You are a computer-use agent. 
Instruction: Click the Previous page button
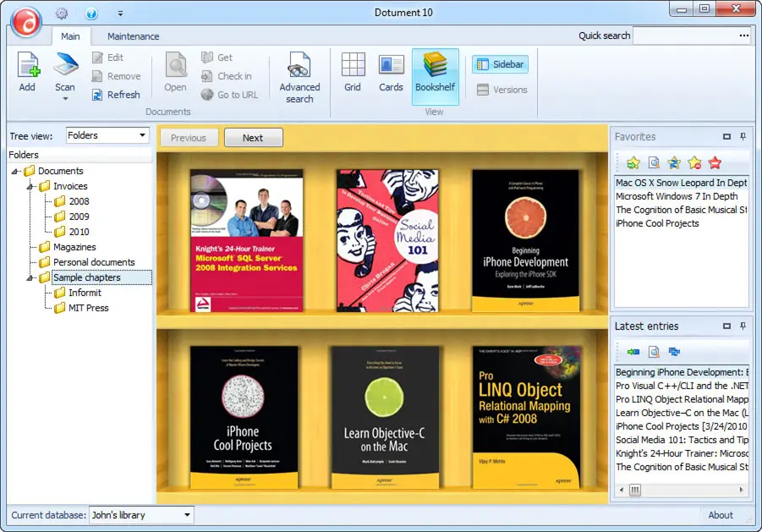(189, 138)
